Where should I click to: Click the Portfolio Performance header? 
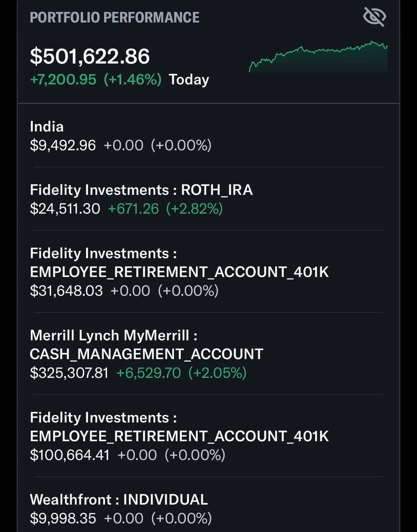point(115,17)
